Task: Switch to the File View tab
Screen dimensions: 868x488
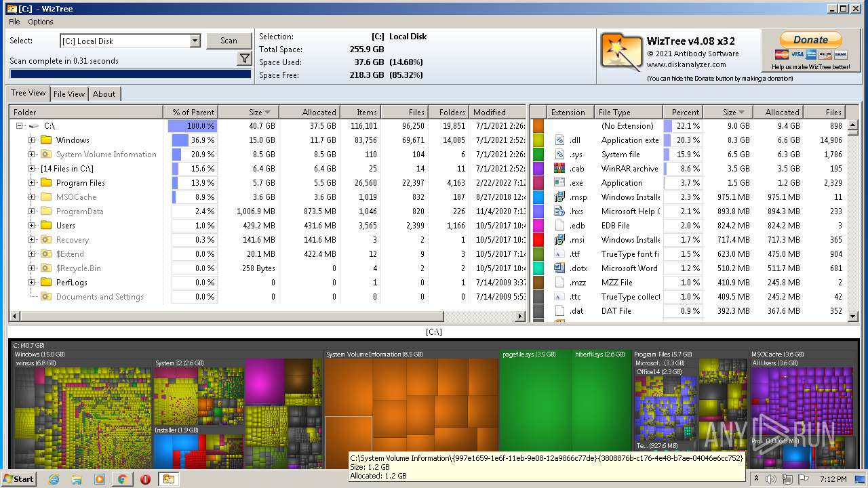Action: click(69, 94)
